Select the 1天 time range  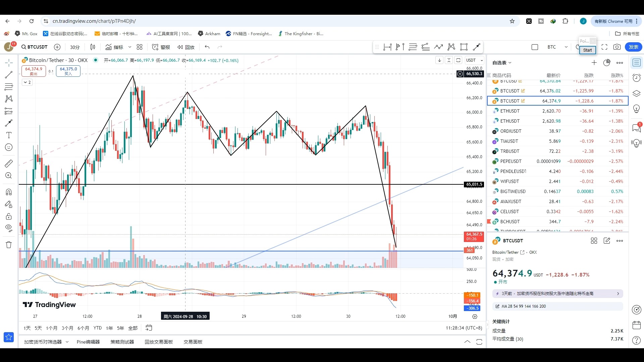click(x=27, y=328)
